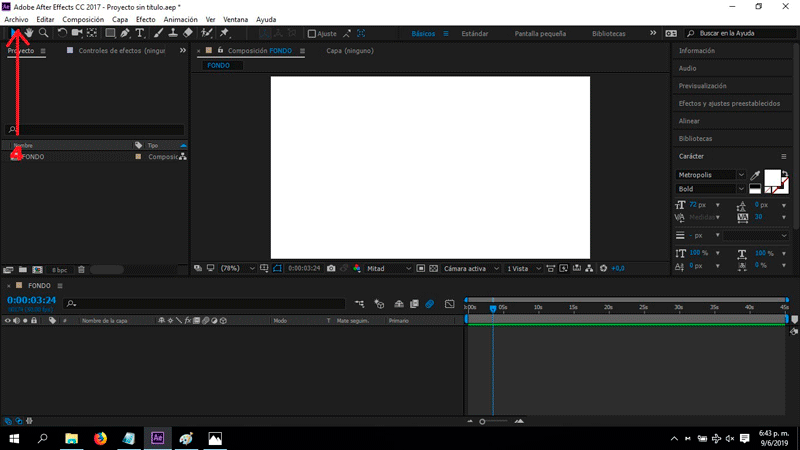Select the Hand tool in the toolbar
This screenshot has width=800, height=450.
(x=29, y=33)
